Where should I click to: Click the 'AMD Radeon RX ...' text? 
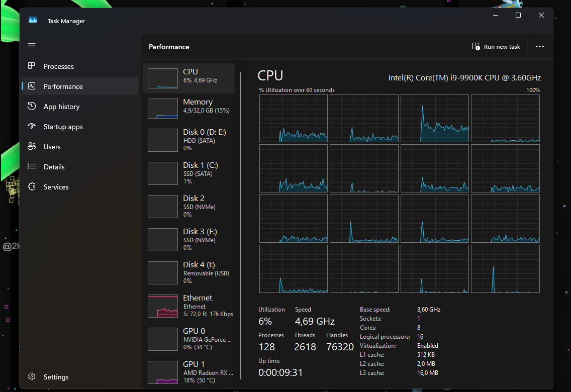coord(208,373)
